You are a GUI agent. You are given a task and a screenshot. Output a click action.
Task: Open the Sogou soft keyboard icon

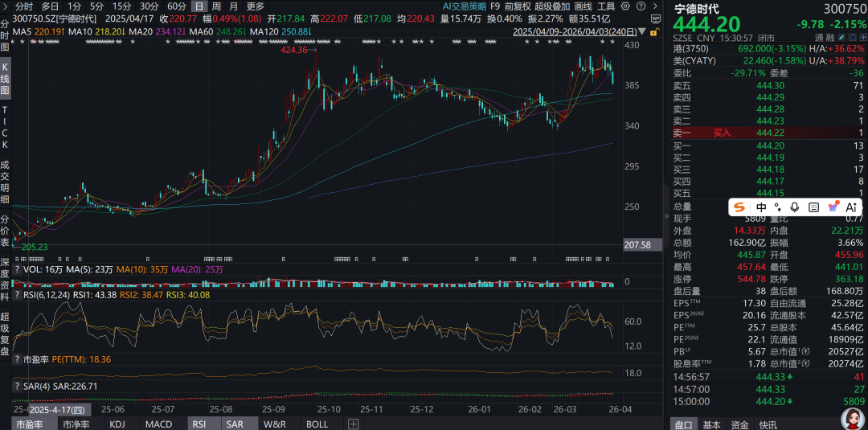tap(813, 207)
